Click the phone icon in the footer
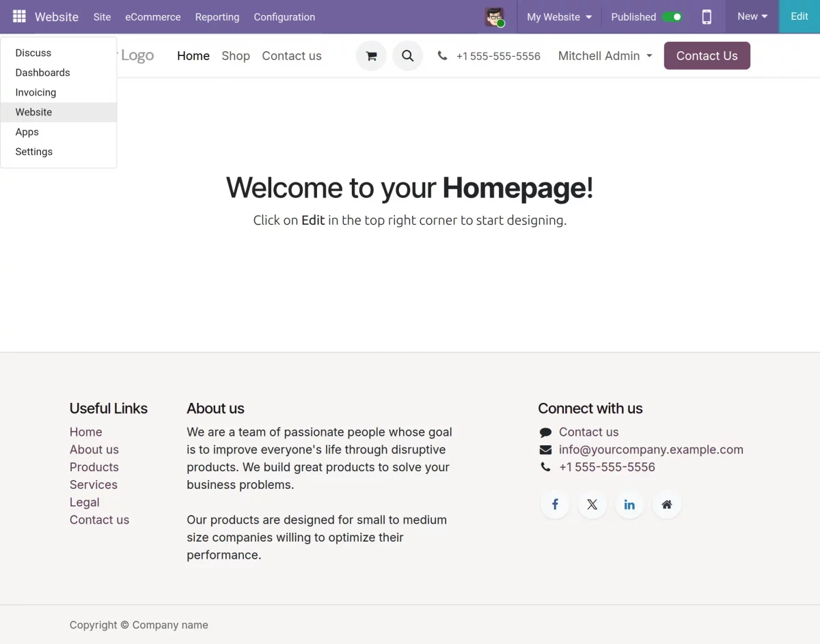This screenshot has height=644, width=820. tap(545, 467)
